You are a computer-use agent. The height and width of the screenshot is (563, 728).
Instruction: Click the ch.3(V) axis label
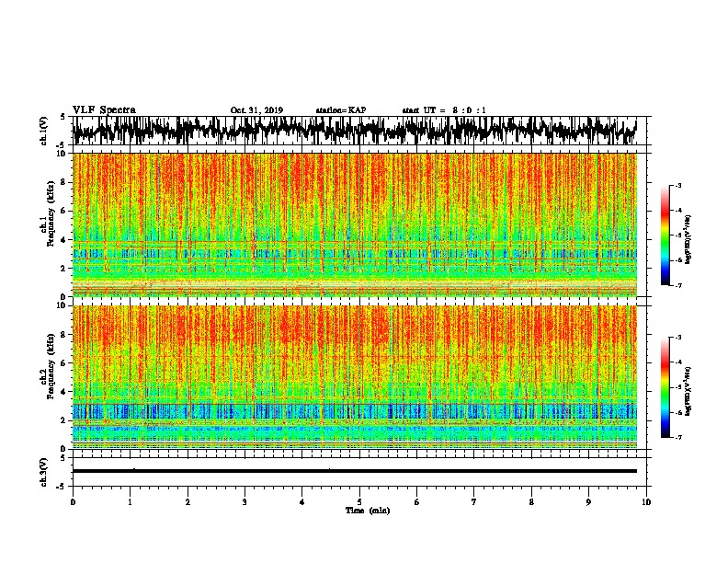pyautogui.click(x=44, y=472)
